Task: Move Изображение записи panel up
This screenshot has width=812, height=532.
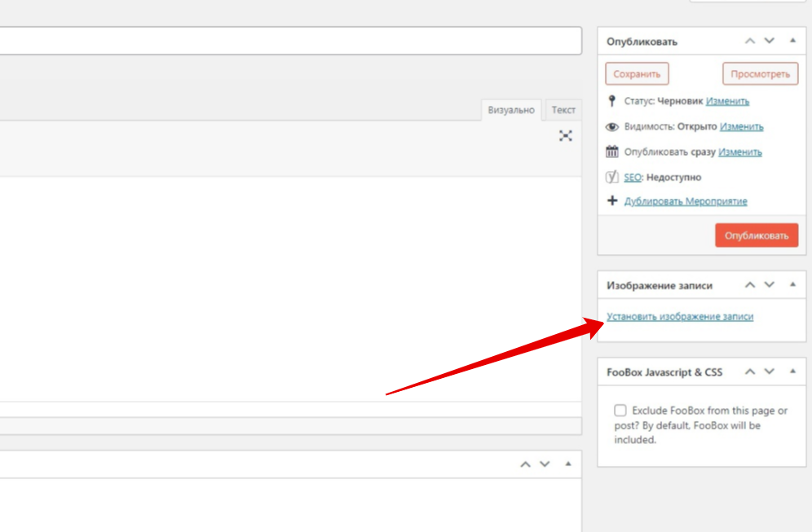Action: [x=750, y=284]
